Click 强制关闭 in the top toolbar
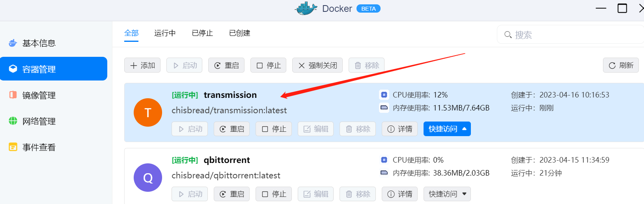644x204 pixels. (x=317, y=65)
